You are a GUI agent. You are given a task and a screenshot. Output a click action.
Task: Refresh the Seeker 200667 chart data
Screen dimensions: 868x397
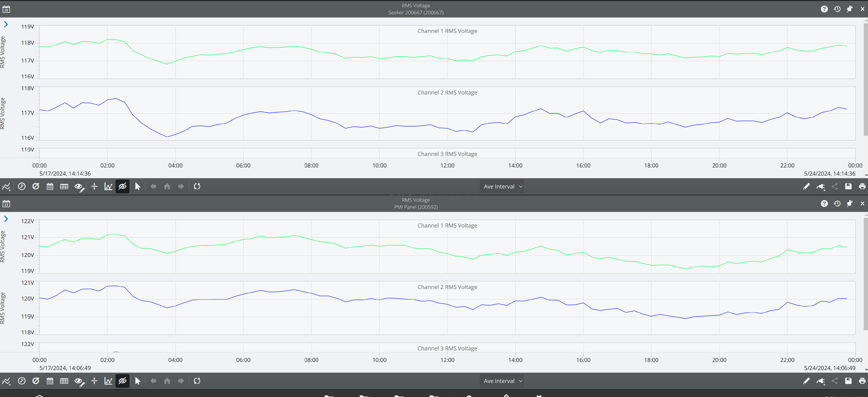pyautogui.click(x=197, y=186)
